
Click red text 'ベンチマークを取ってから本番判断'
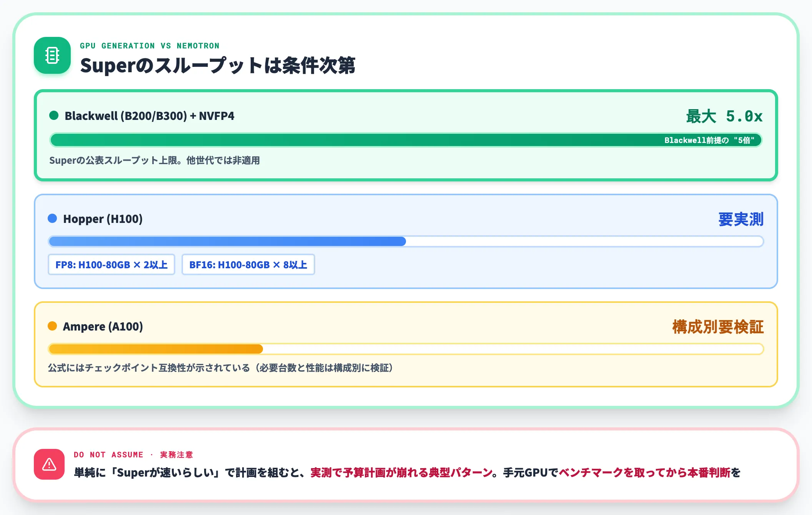pyautogui.click(x=644, y=472)
